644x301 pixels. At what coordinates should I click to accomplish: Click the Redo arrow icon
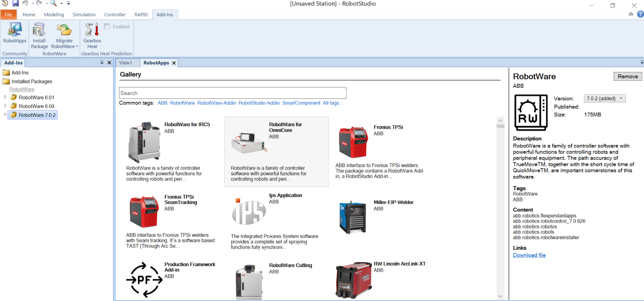tap(39, 3)
